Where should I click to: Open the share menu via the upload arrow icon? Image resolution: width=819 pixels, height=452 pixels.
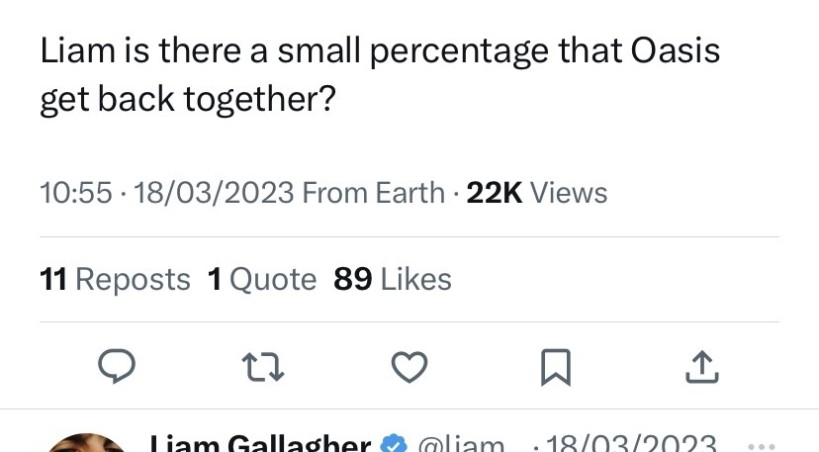tap(701, 368)
